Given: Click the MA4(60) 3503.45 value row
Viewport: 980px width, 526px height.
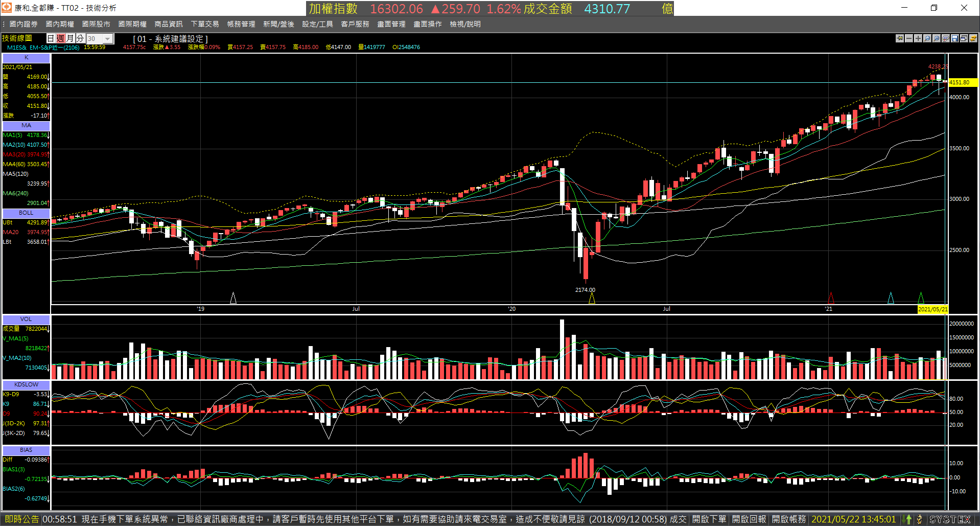Looking at the screenshot, I should (x=26, y=164).
